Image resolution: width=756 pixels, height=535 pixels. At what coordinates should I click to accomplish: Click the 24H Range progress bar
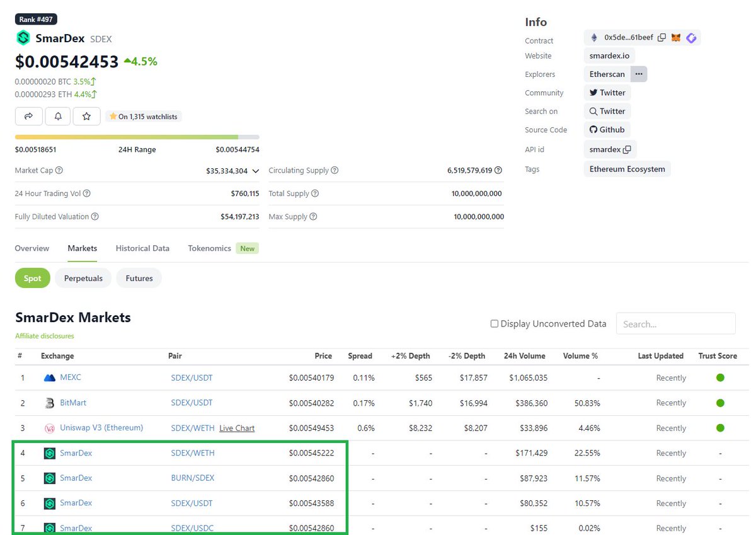(137, 137)
